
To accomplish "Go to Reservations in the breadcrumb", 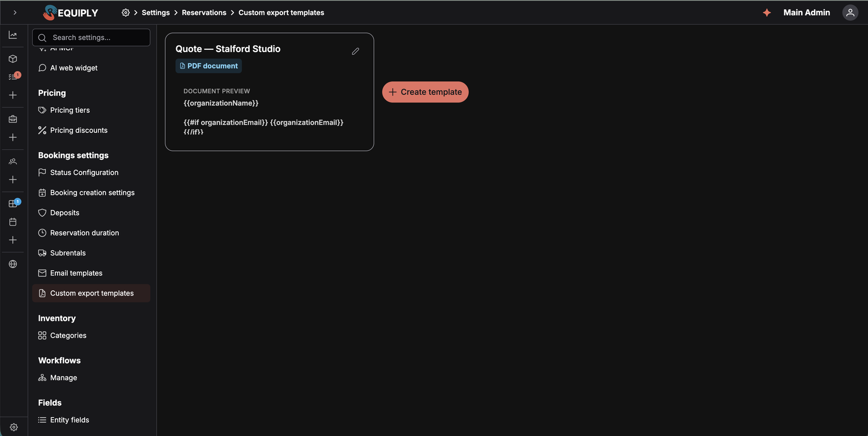I will pyautogui.click(x=204, y=12).
